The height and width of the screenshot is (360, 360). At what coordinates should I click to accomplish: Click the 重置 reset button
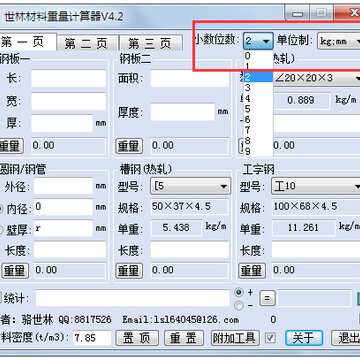coord(184,338)
